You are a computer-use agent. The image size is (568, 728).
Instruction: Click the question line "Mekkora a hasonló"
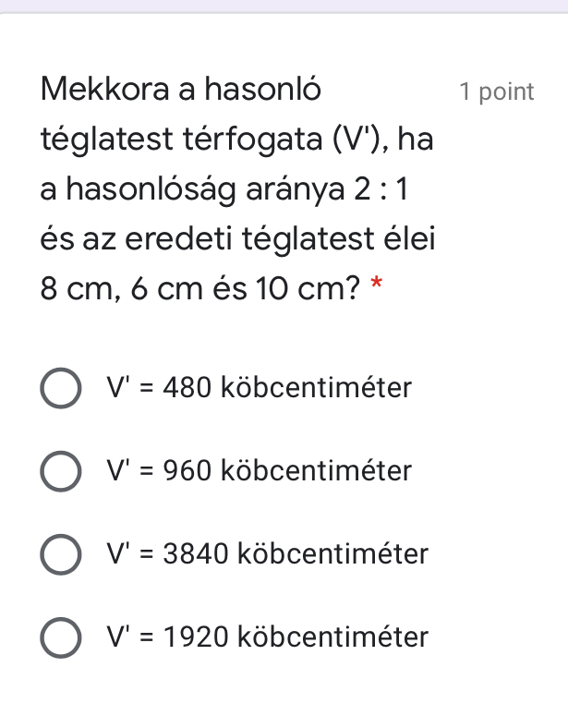(x=181, y=91)
